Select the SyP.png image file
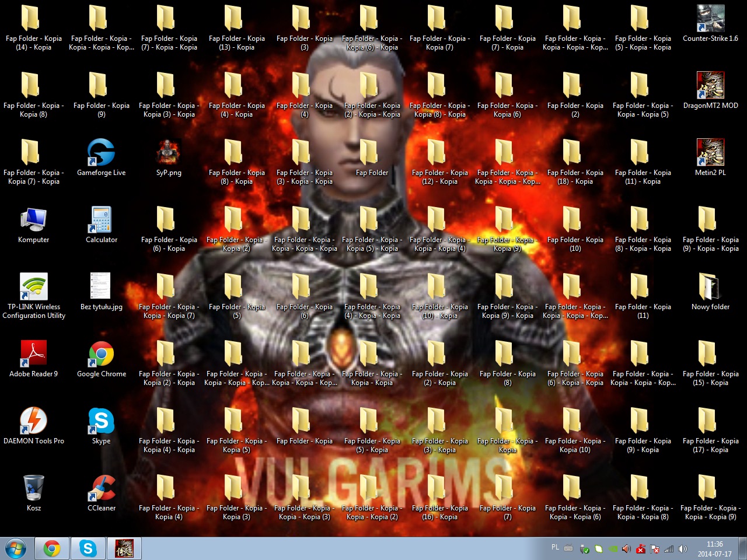This screenshot has height=560, width=747. (x=169, y=157)
